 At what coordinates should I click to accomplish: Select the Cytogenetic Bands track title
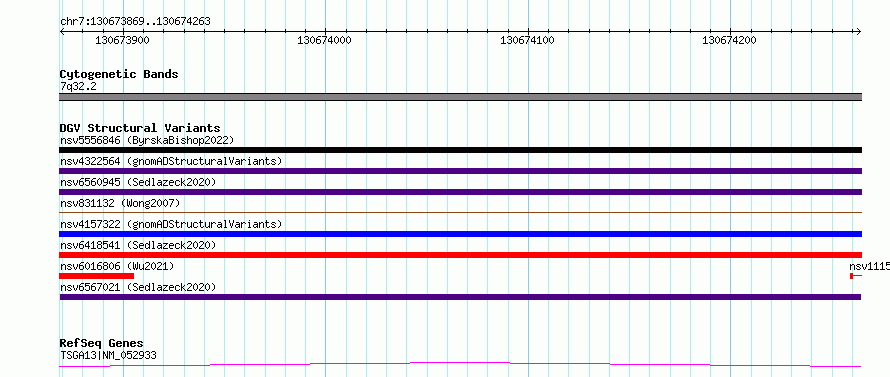119,74
